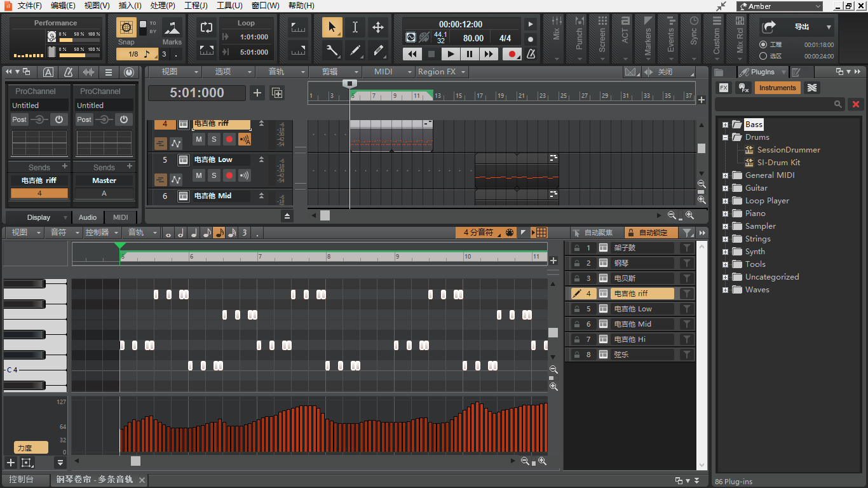Mute the 电吉他 riff track
The height and width of the screenshot is (488, 868).
(199, 139)
